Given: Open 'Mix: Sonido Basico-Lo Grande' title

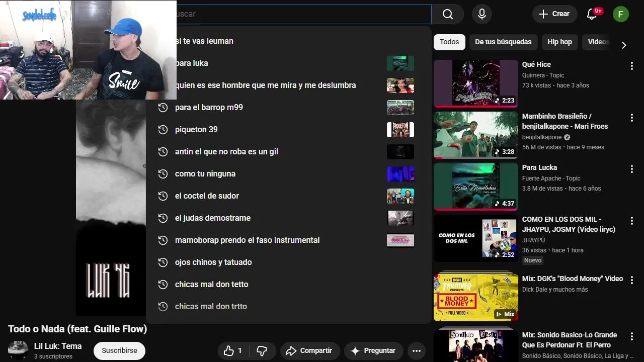Looking at the screenshot, I should [570, 340].
